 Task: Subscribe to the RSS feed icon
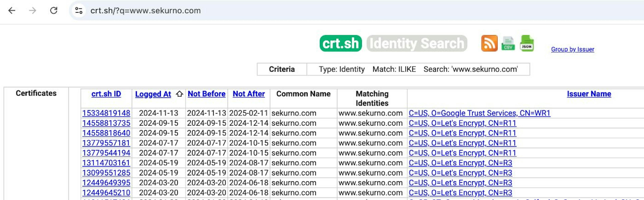pos(489,43)
